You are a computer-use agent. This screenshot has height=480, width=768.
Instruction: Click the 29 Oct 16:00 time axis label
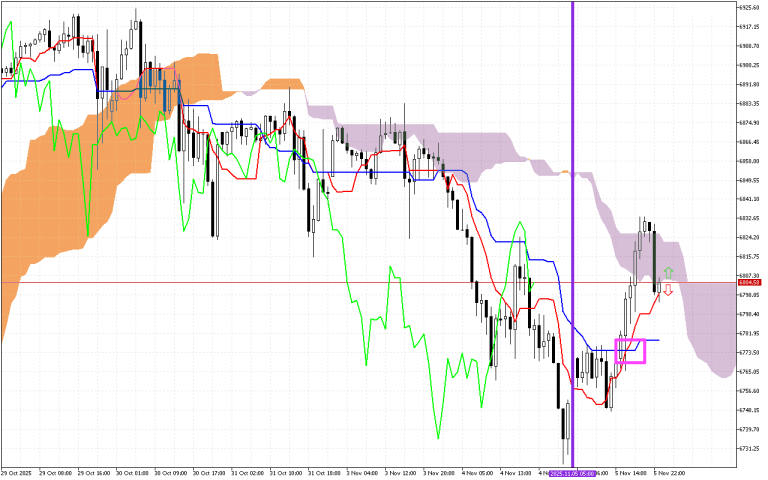point(94,474)
